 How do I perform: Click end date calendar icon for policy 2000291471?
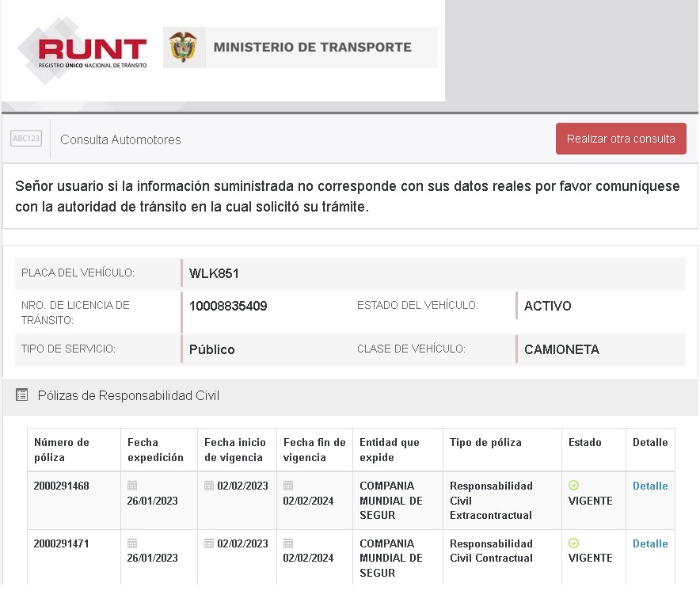(x=288, y=543)
